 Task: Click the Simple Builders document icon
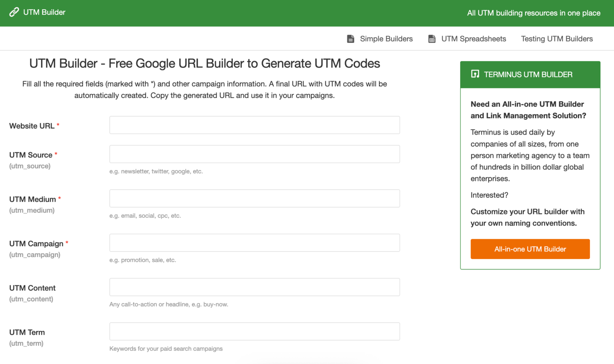tap(351, 39)
